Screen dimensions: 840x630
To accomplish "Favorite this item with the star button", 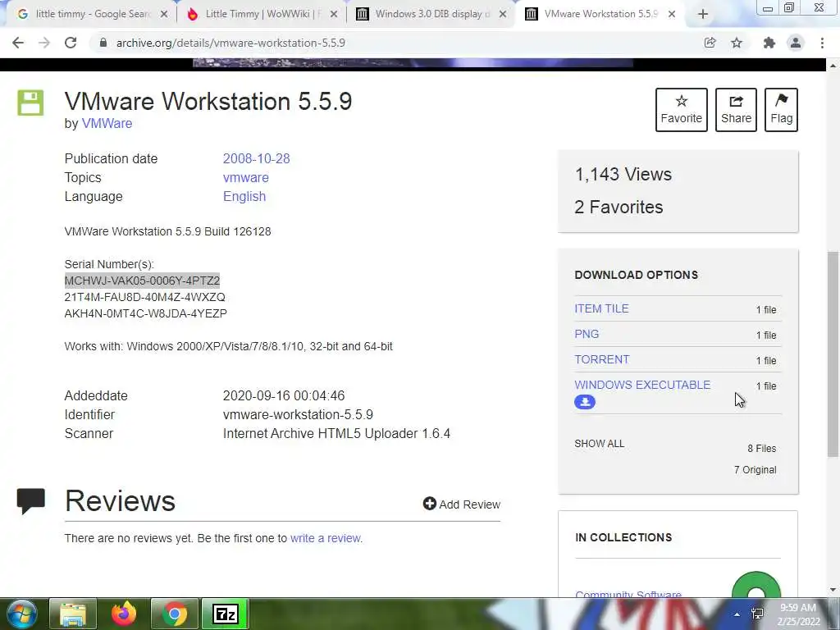I will [682, 110].
